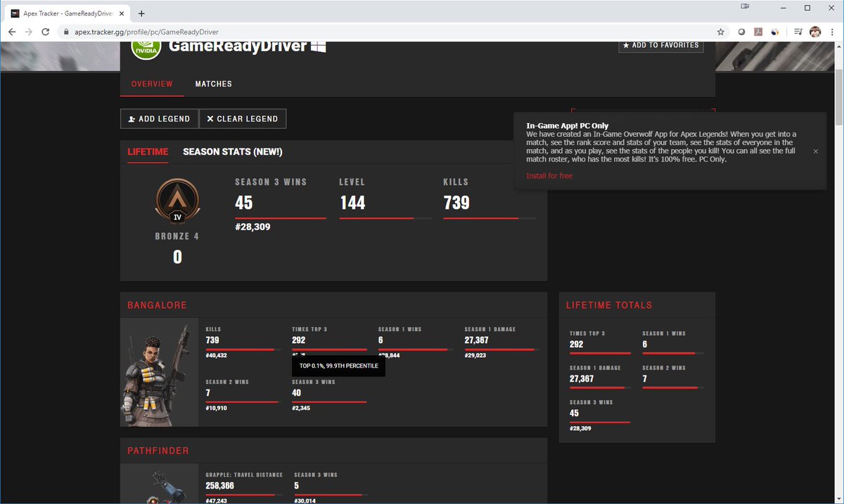The width and height of the screenshot is (844, 504).
Task: Add profile to favorites
Action: pyautogui.click(x=661, y=45)
